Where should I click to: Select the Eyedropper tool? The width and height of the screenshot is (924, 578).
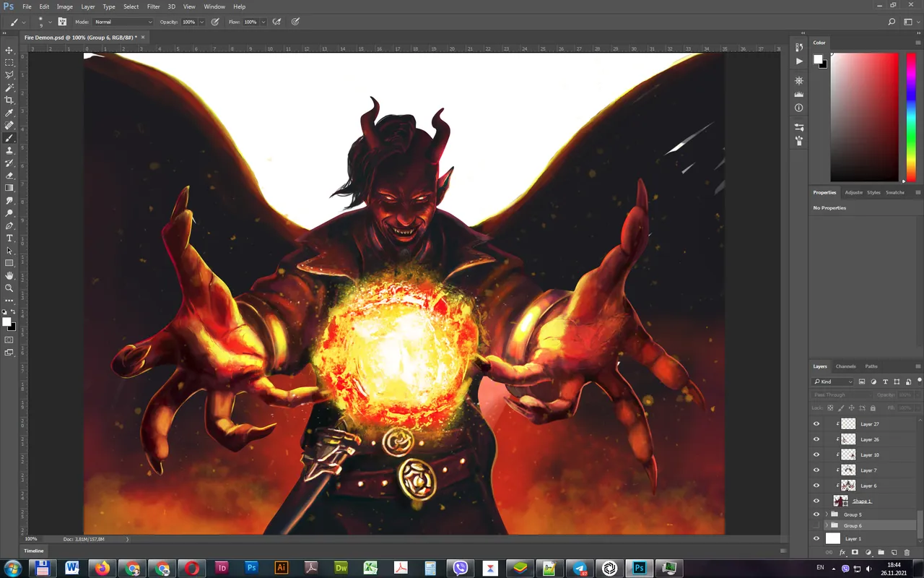coord(9,113)
